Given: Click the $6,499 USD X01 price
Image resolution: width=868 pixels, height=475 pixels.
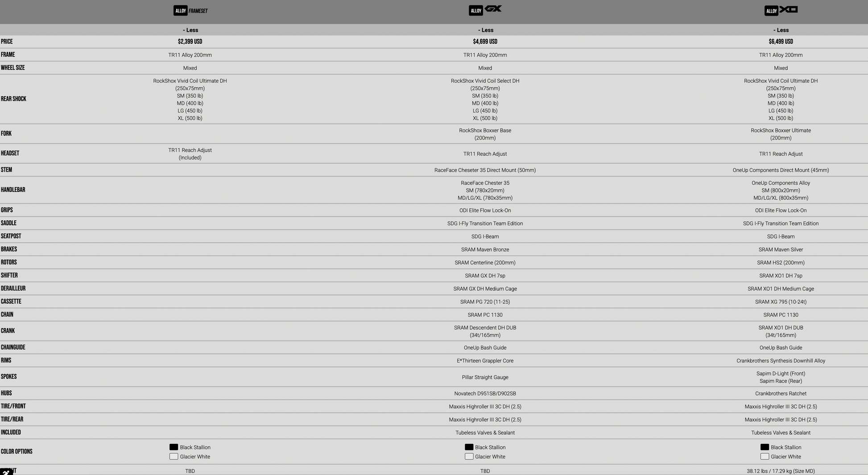Looking at the screenshot, I should (x=781, y=41).
